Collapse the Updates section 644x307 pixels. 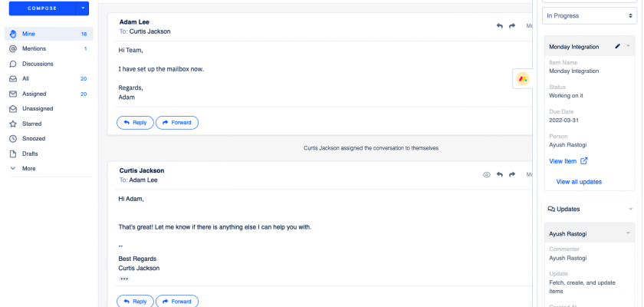(629, 209)
